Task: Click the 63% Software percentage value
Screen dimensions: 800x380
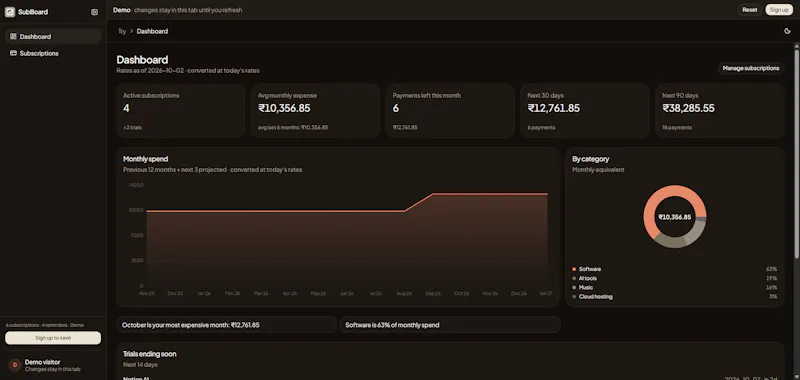Action: pos(771,269)
